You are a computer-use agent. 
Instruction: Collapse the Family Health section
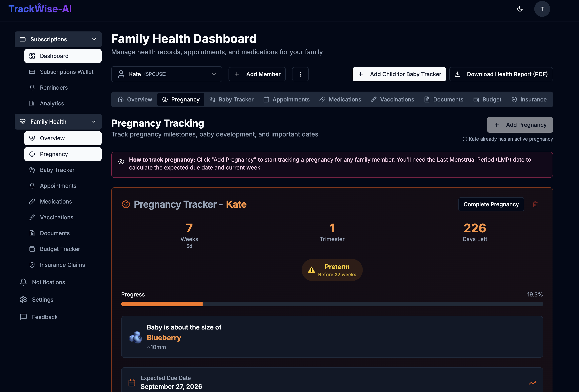click(94, 122)
